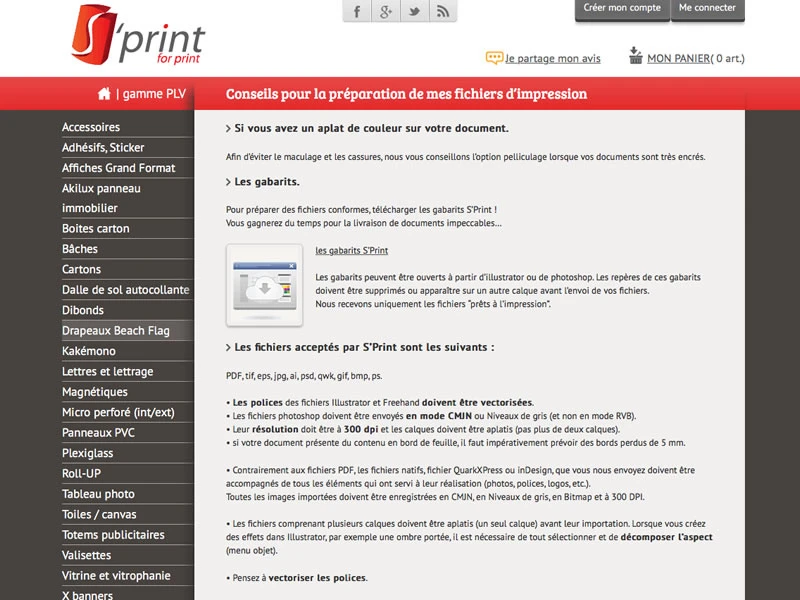Open Dalle de sol autocollante category

point(126,290)
